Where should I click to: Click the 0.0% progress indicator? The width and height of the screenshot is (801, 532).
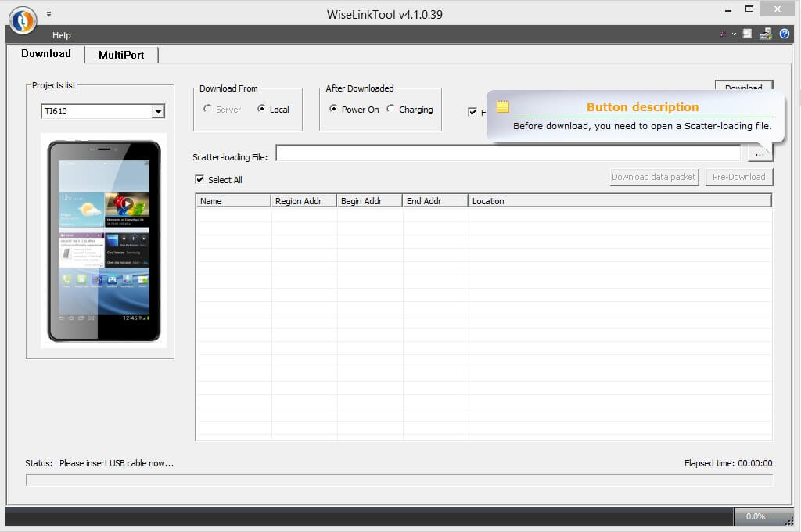click(x=756, y=516)
